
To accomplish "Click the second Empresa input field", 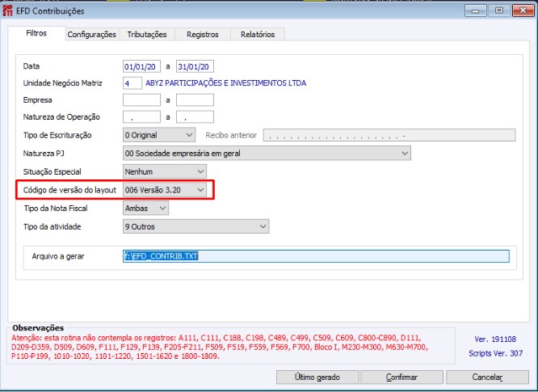I will (195, 100).
